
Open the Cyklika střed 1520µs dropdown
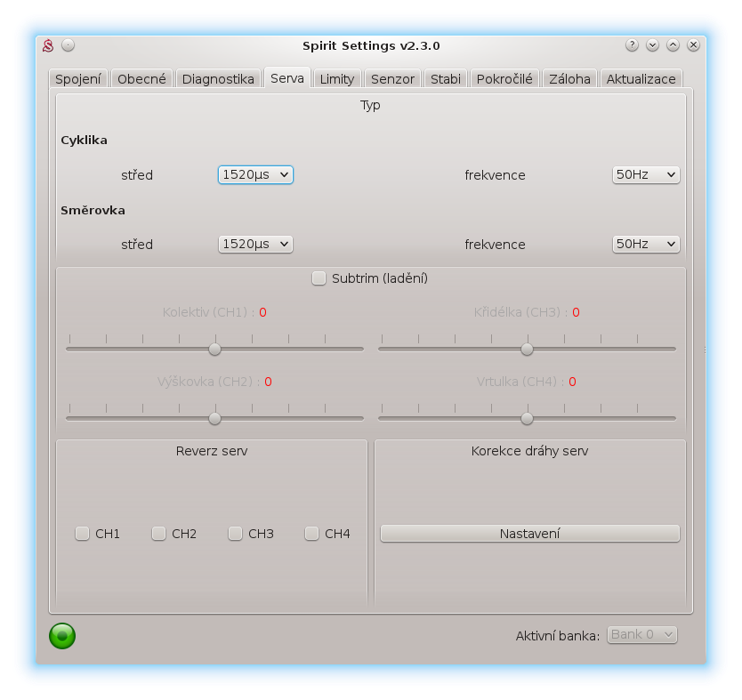tap(255, 175)
